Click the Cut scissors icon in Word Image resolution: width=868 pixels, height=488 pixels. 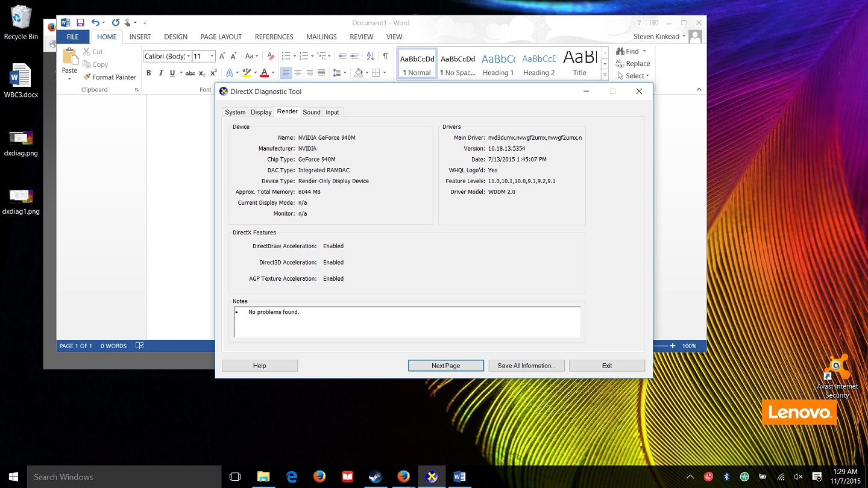[x=87, y=52]
